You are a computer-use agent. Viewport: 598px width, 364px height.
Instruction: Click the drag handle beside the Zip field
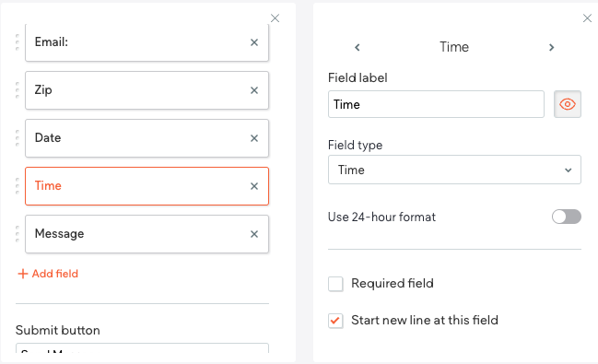click(x=18, y=90)
